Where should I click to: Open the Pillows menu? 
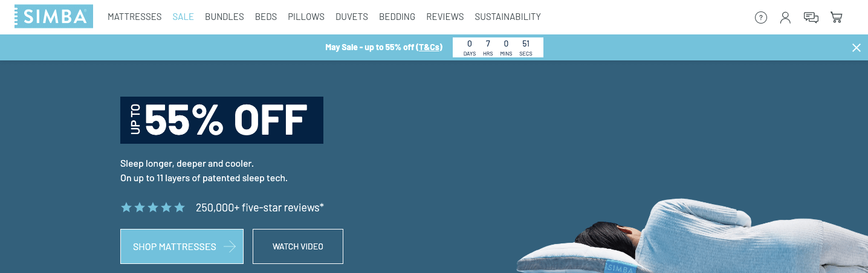[306, 17]
